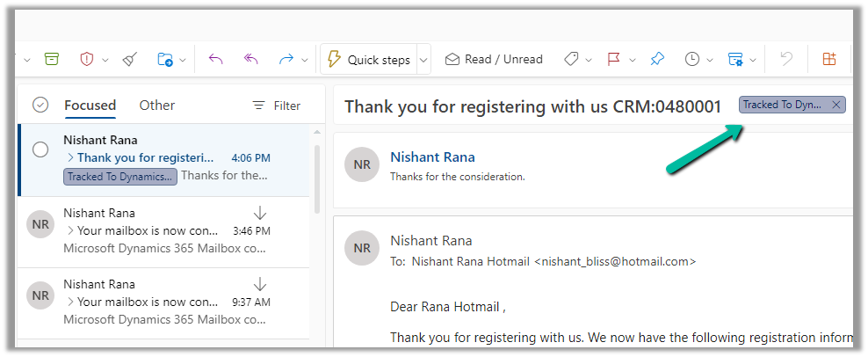Switch to the Focused inbox tab
The height and width of the screenshot is (357, 868).
pos(90,105)
